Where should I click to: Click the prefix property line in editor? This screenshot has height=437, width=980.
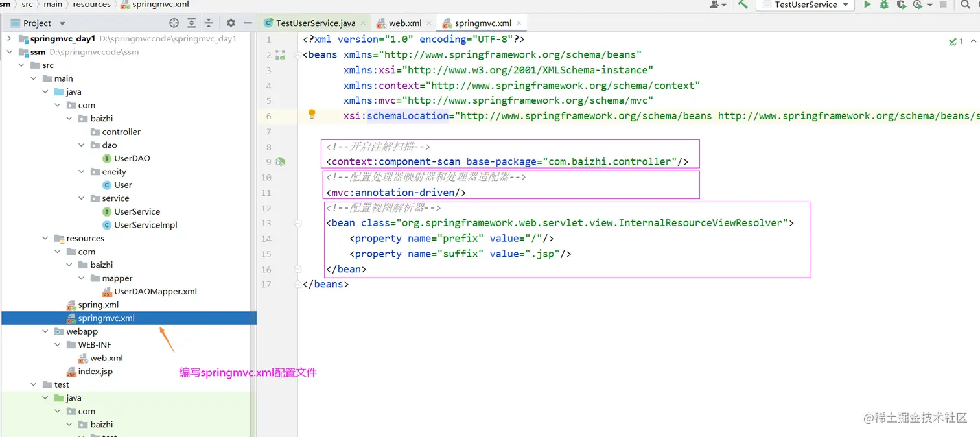pos(452,239)
